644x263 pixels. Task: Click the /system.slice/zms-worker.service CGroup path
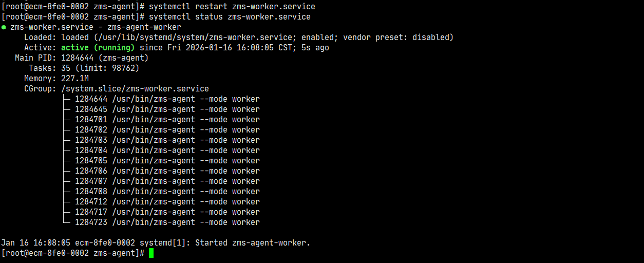click(135, 89)
